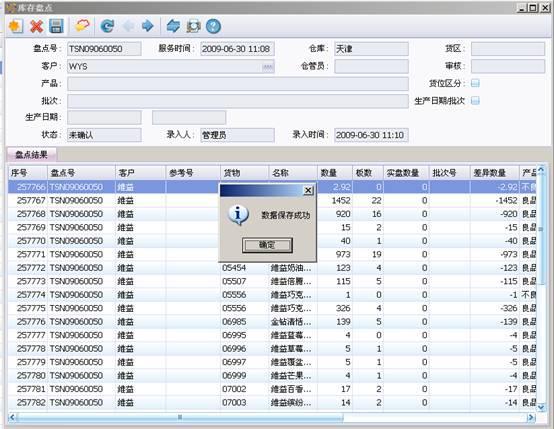Open the 客户 WYS lookup button

[x=268, y=67]
